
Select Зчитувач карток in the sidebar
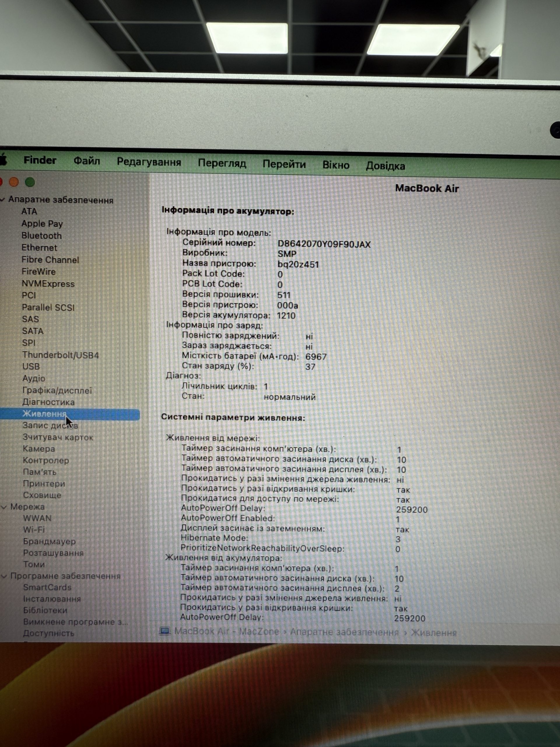(58, 437)
